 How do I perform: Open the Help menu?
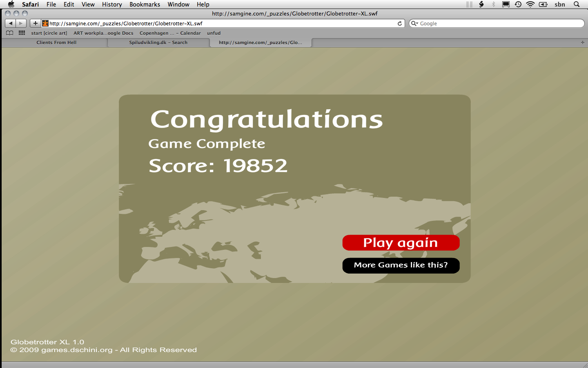(x=203, y=4)
